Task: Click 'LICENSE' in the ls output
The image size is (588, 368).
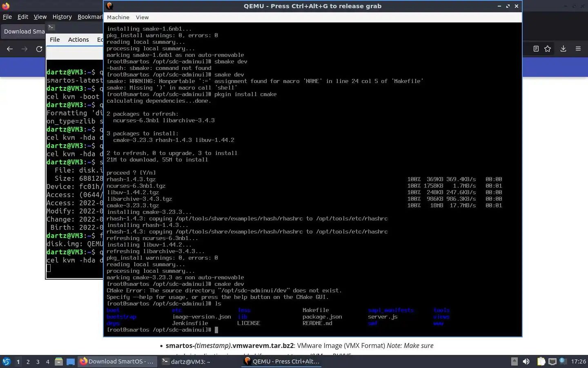Action: point(249,323)
